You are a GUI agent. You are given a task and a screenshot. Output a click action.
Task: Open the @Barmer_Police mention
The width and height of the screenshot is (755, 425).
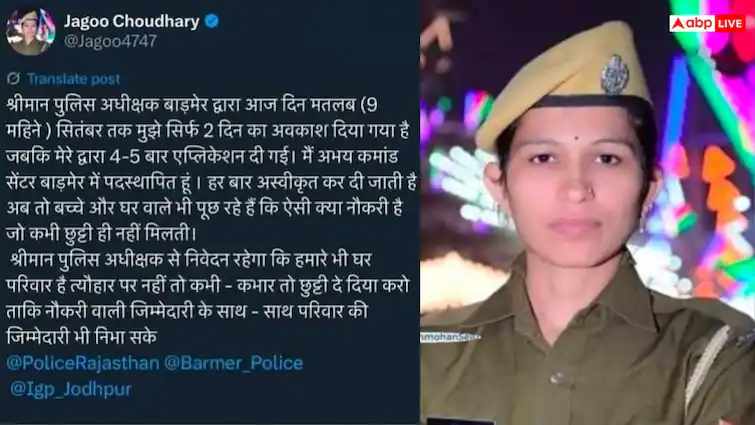pyautogui.click(x=234, y=363)
